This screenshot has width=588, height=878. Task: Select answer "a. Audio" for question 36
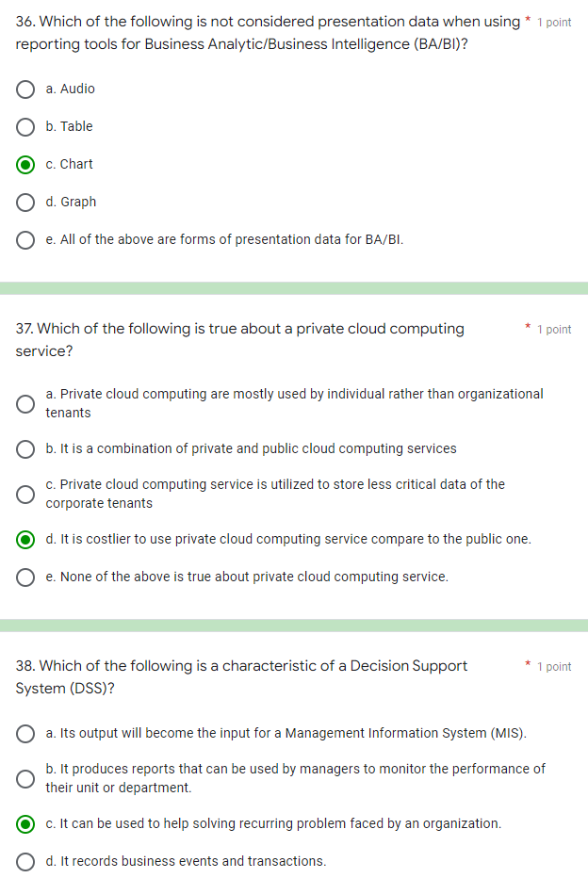[25, 89]
